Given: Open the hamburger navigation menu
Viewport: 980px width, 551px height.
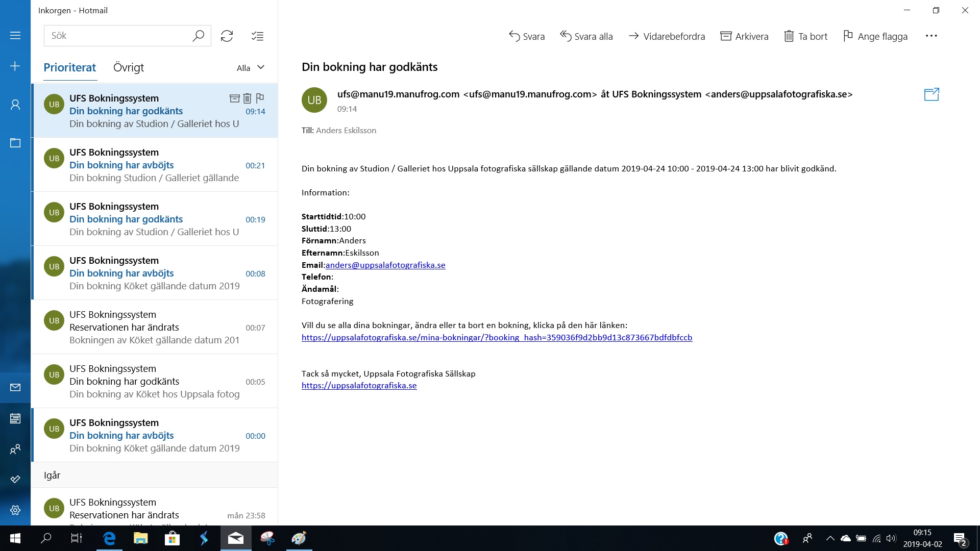Looking at the screenshot, I should (x=15, y=36).
